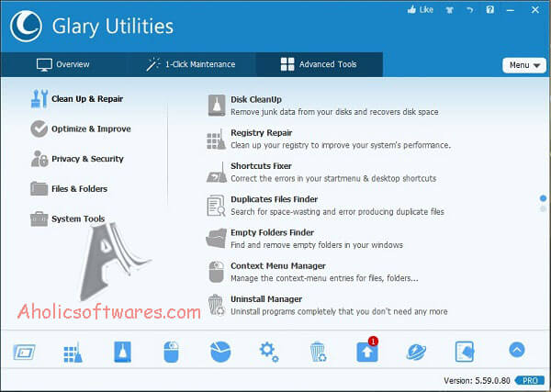551x392 pixels.
Task: Select Files & Folders category
Action: click(79, 188)
